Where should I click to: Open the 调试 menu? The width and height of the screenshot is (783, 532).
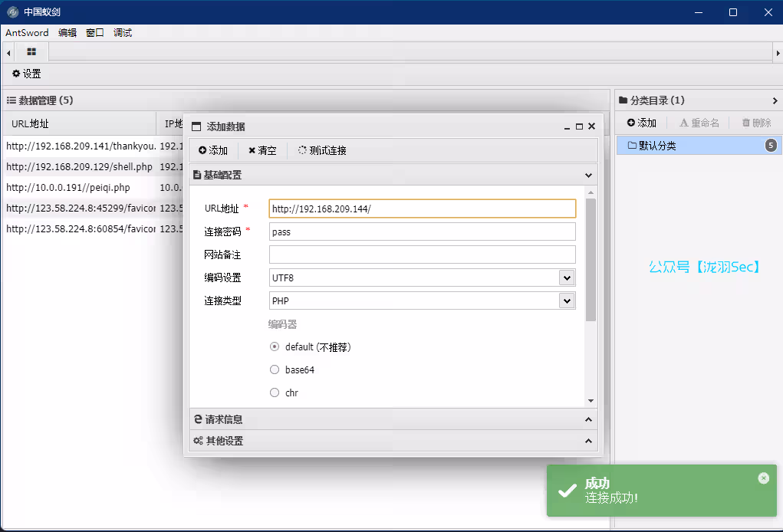pyautogui.click(x=123, y=33)
